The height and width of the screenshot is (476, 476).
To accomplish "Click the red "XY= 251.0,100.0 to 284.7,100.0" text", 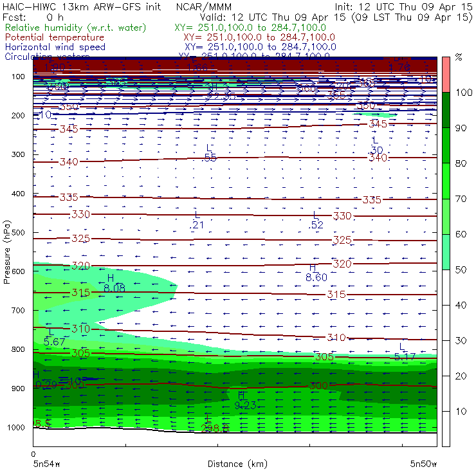I will click(259, 37).
